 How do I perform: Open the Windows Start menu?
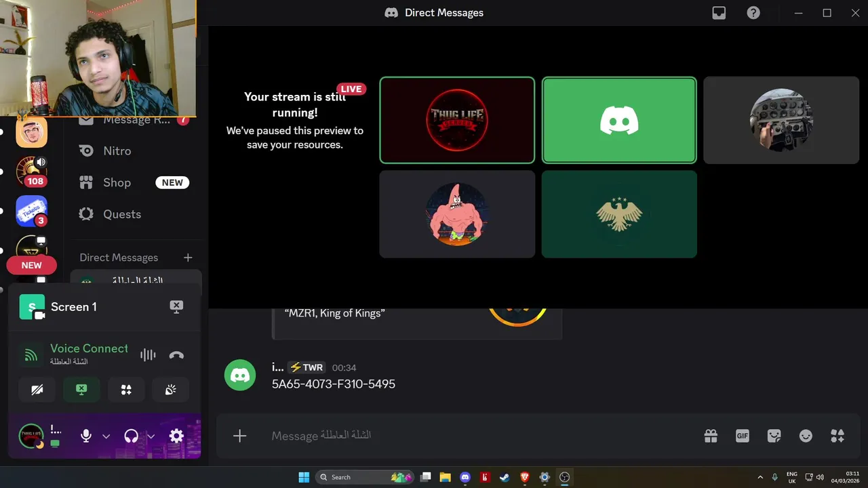click(304, 477)
